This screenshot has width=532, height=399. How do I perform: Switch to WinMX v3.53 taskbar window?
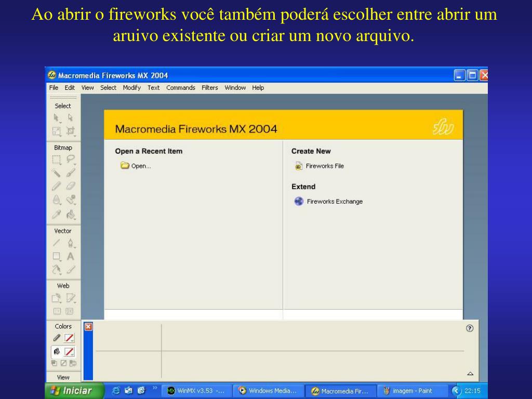pyautogui.click(x=197, y=391)
